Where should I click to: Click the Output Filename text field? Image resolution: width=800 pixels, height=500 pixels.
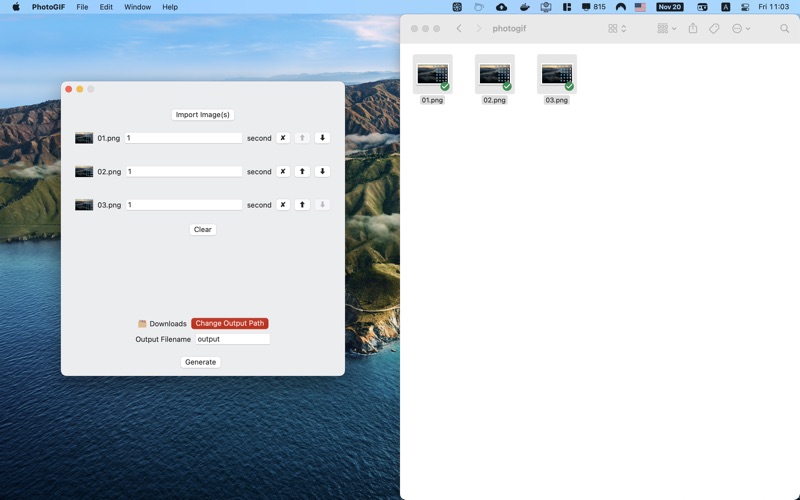pyautogui.click(x=232, y=339)
